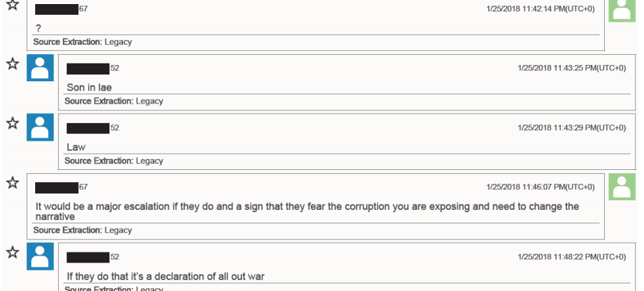644x291 pixels.
Task: Click blue avatar beside "all out war" message
Action: point(41,256)
